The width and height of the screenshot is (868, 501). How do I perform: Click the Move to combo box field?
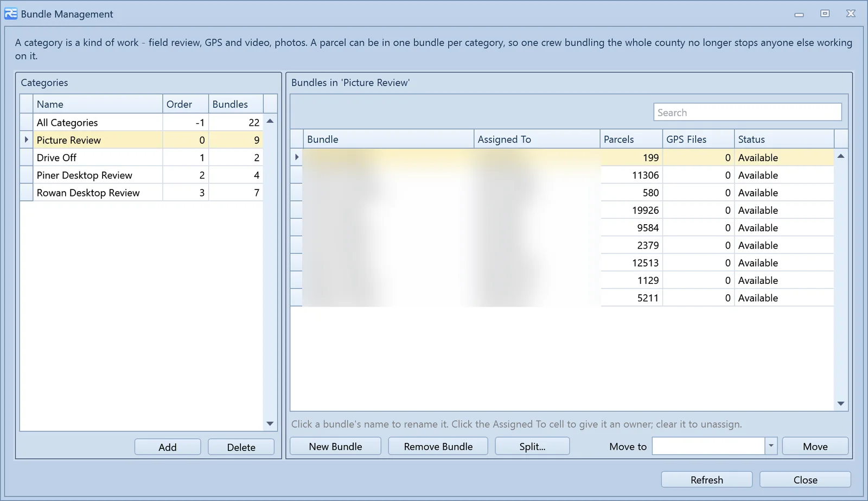click(x=709, y=446)
